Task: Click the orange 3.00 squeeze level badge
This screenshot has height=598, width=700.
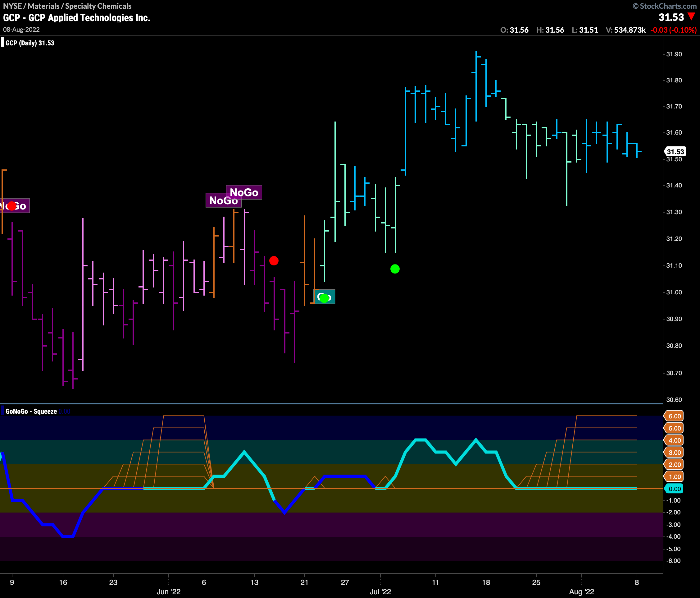Action: pos(674,453)
